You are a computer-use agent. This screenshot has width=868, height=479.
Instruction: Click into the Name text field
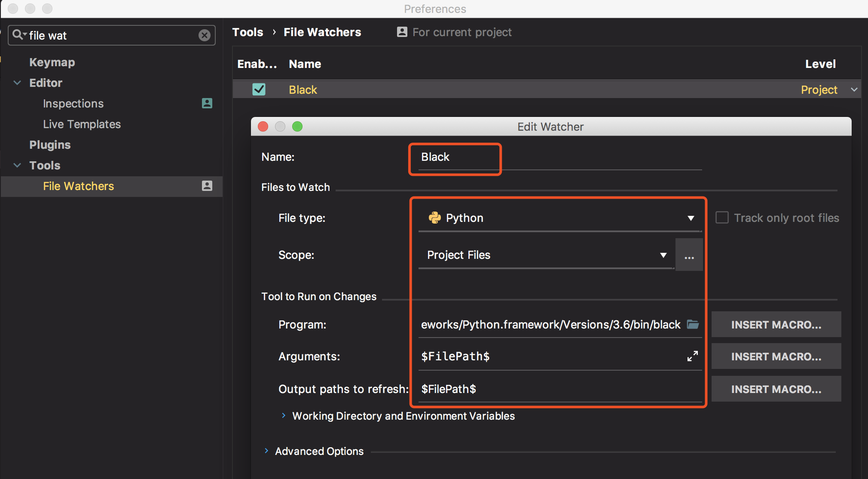click(x=559, y=157)
